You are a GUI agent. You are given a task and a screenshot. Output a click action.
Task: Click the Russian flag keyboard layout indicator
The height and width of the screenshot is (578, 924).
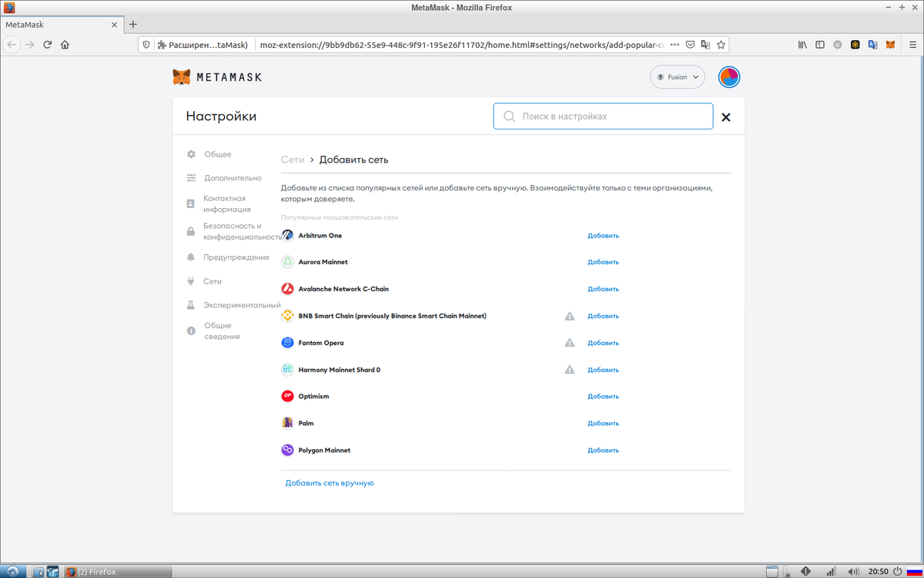(x=913, y=572)
